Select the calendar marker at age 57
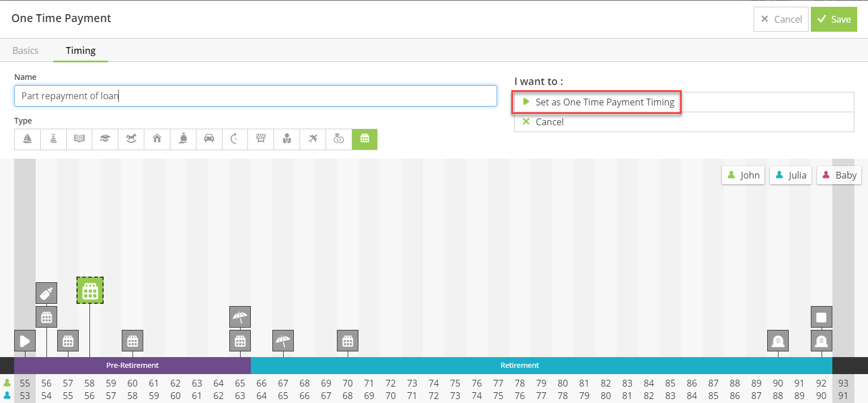The image size is (868, 403). coord(68,341)
